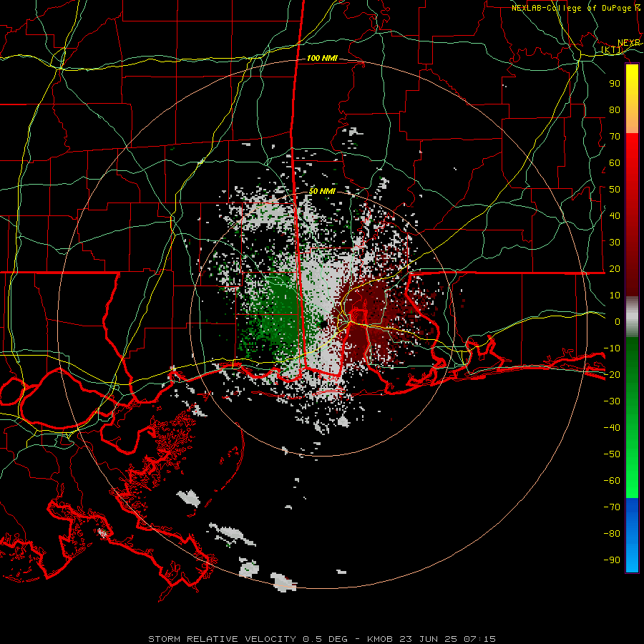Click the 70 value on the velocity scale
The image size is (644, 644).
(615, 137)
